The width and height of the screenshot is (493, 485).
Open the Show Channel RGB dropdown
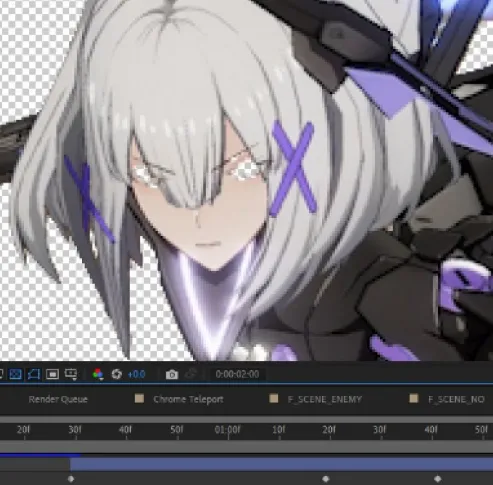pyautogui.click(x=98, y=374)
